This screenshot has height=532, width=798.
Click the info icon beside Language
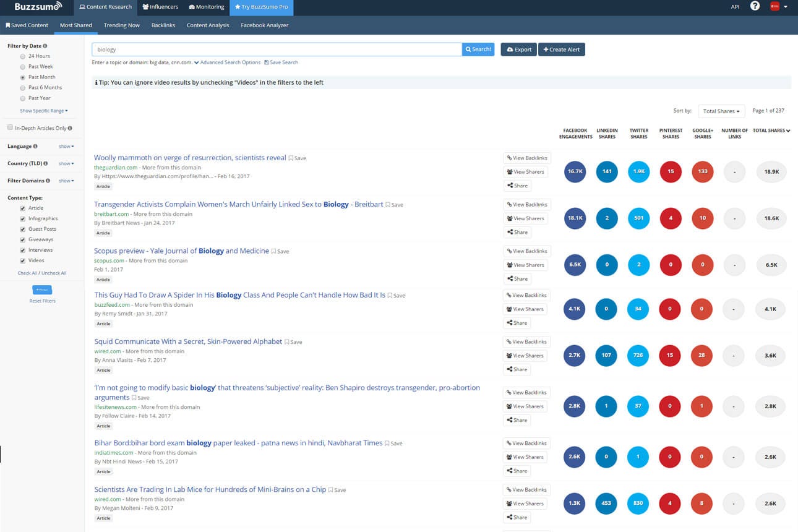click(x=35, y=147)
